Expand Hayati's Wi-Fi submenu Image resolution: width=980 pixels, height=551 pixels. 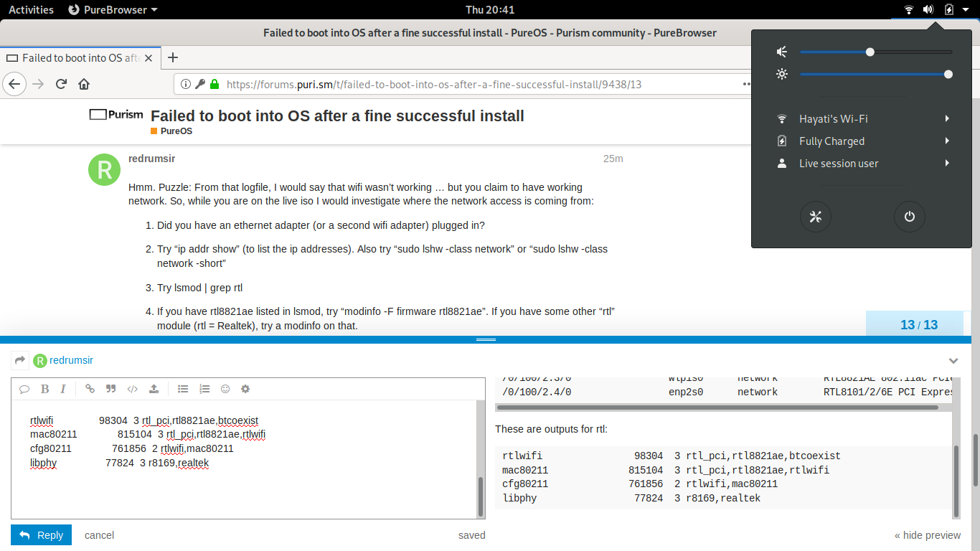(x=947, y=119)
